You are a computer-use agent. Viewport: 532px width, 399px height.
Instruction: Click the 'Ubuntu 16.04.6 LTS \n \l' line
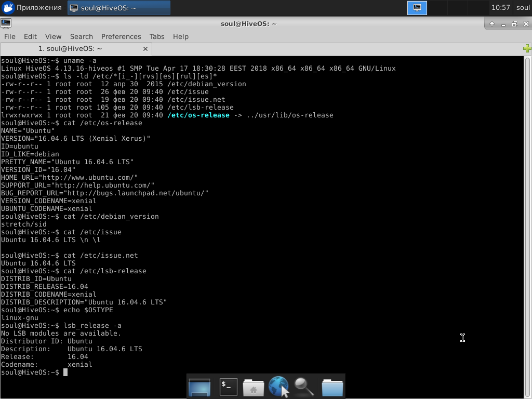(x=50, y=240)
